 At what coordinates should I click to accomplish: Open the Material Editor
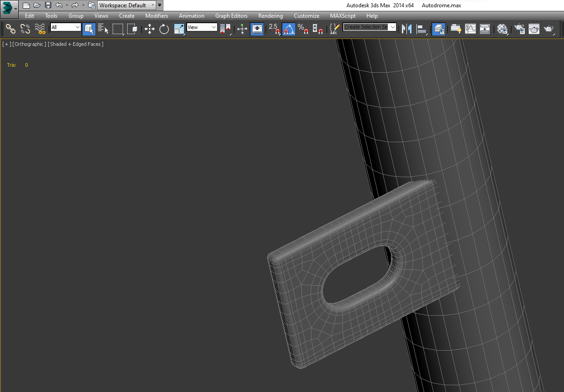[502, 29]
